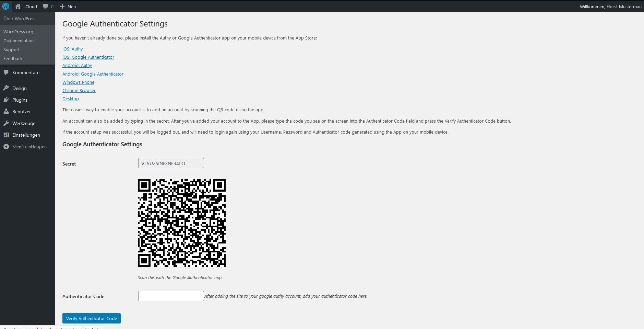The image size is (644, 329).
Task: Click Verify Authenticator Code button
Action: coord(92,318)
